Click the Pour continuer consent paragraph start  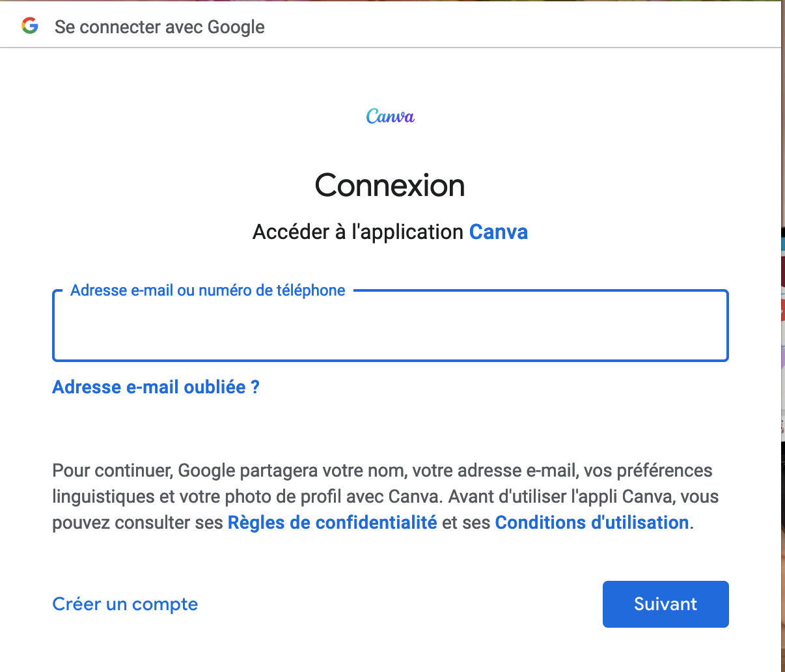pos(113,470)
